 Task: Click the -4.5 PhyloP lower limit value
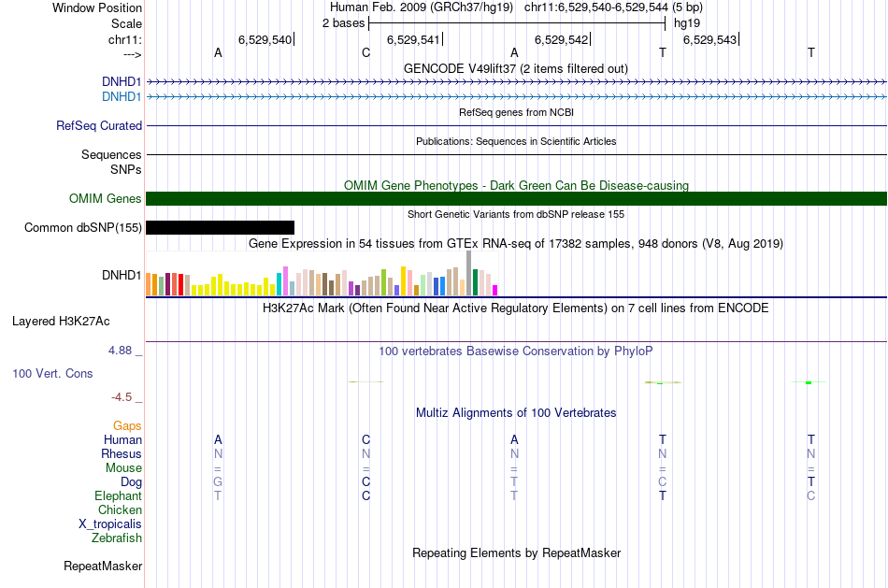coord(122,397)
